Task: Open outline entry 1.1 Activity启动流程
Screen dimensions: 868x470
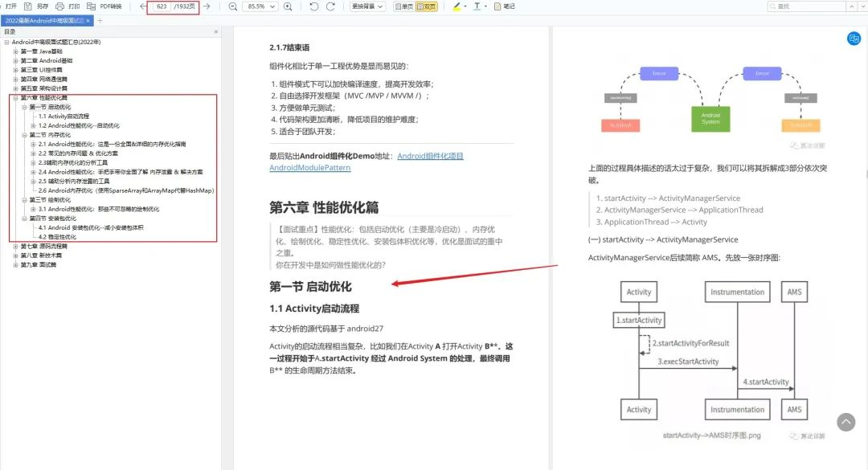Action: 63,116
